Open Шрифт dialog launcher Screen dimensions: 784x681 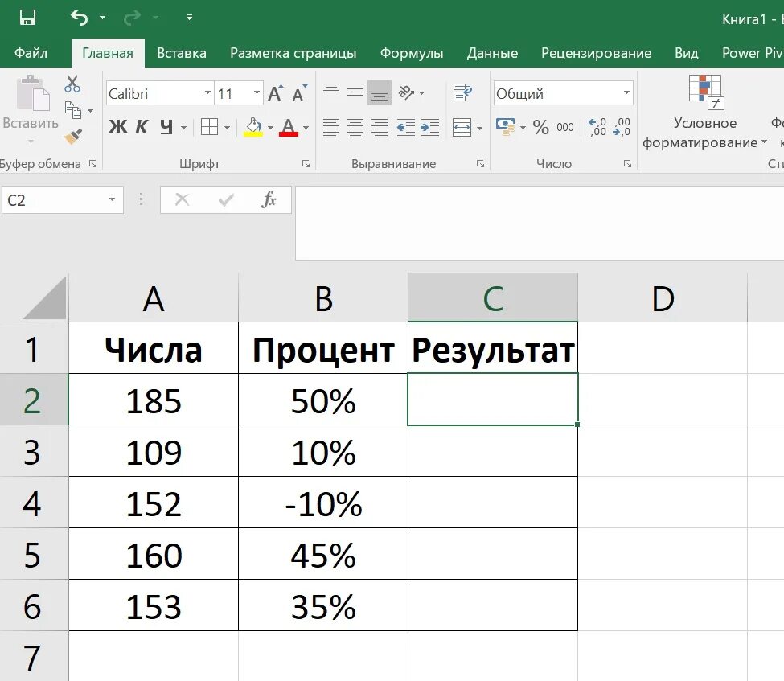306,164
